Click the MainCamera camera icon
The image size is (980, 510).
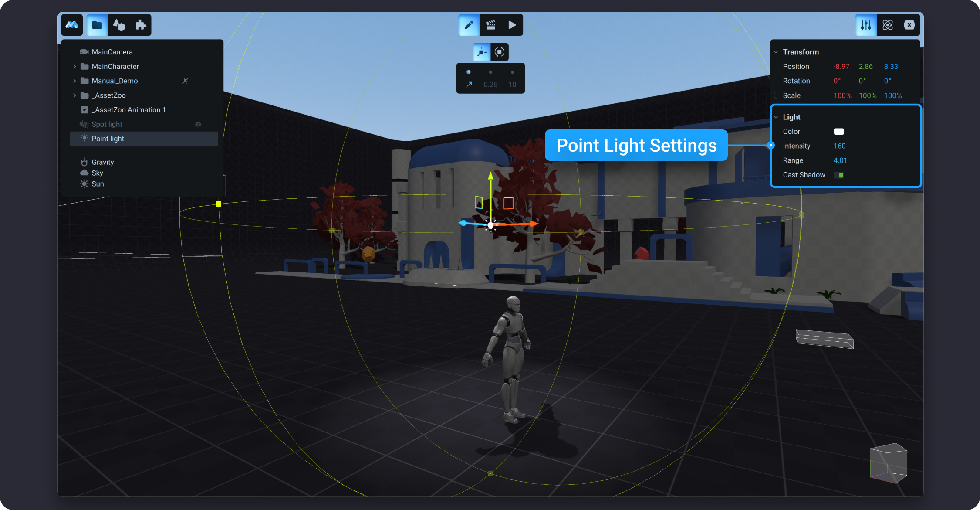click(84, 52)
